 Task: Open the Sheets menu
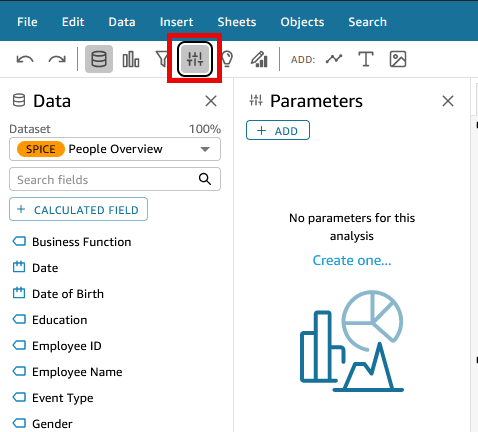point(237,22)
